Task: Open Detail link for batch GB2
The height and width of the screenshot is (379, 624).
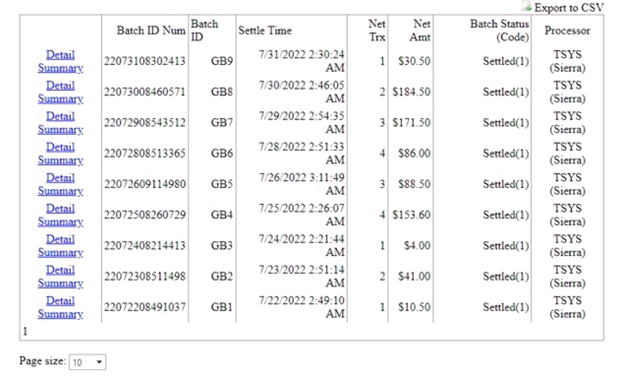Action: 60,270
